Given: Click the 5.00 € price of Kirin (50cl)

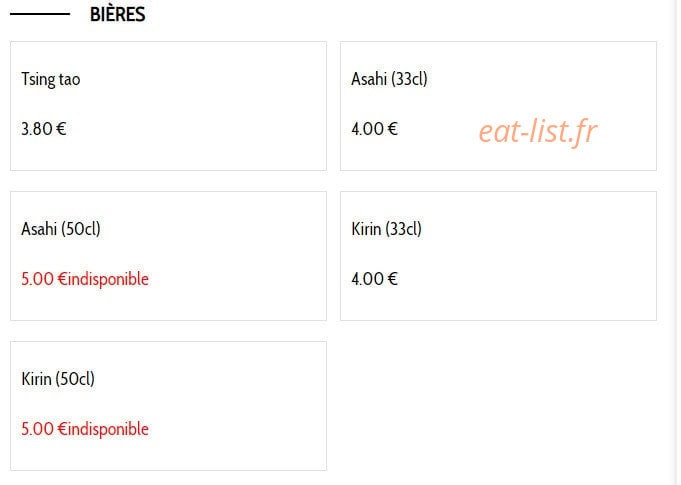Looking at the screenshot, I should pos(44,429).
